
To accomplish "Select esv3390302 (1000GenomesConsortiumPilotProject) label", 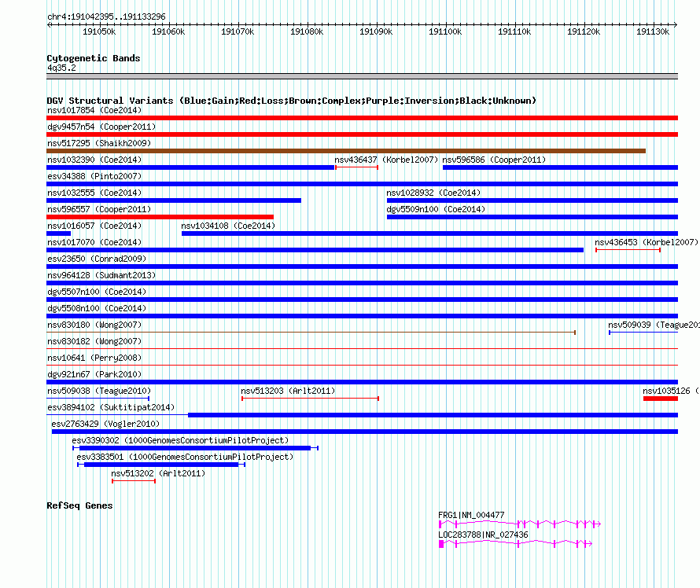I will click(x=180, y=440).
